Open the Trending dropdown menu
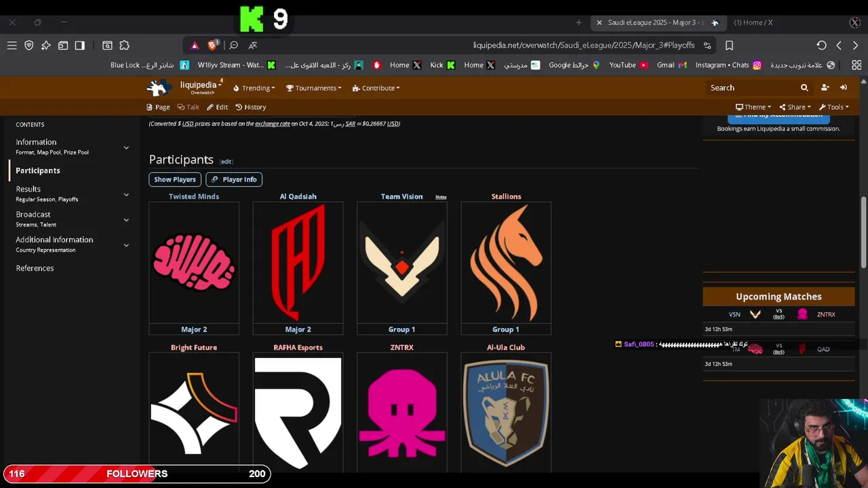 [254, 88]
